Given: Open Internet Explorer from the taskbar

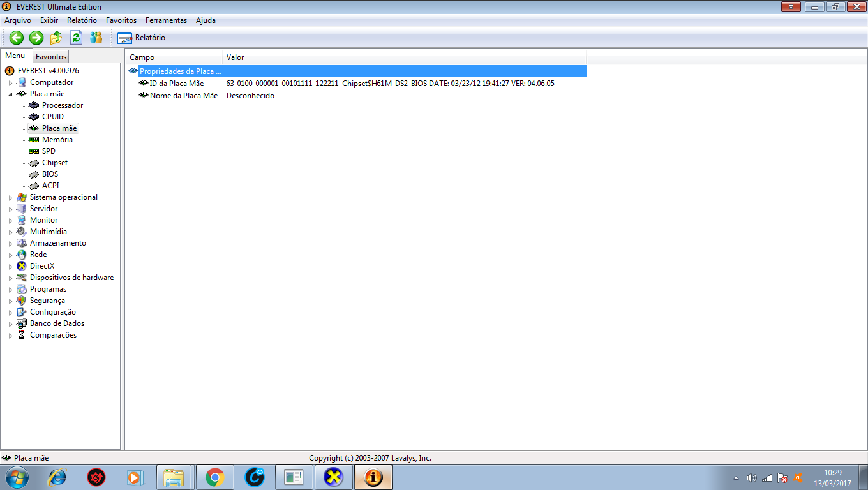Looking at the screenshot, I should [57, 477].
